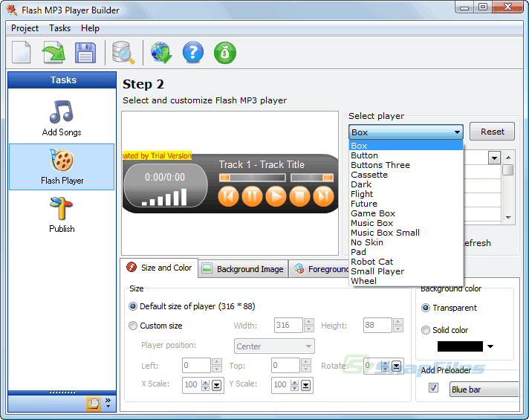Choose Button from the player list

click(406, 155)
